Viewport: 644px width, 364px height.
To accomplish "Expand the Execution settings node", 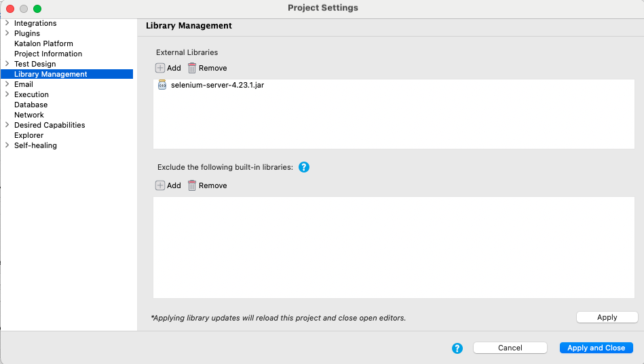I will 7,94.
